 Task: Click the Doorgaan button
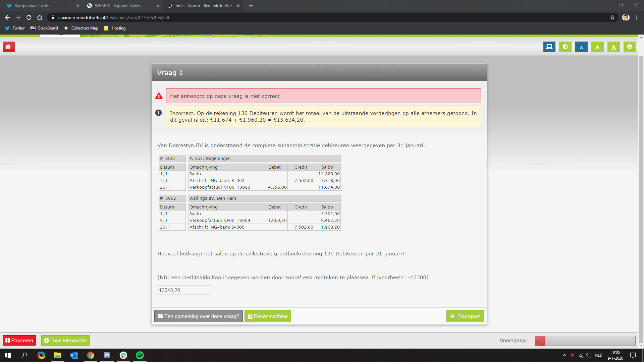(x=465, y=316)
